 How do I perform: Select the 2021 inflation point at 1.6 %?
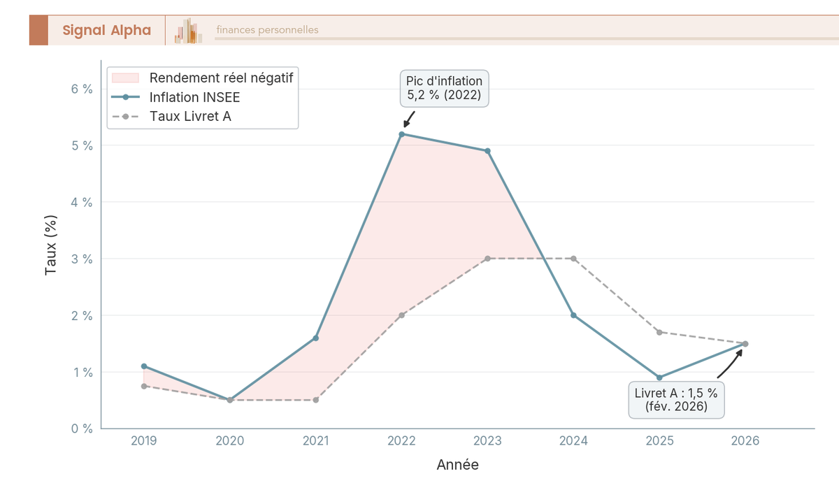[316, 338]
